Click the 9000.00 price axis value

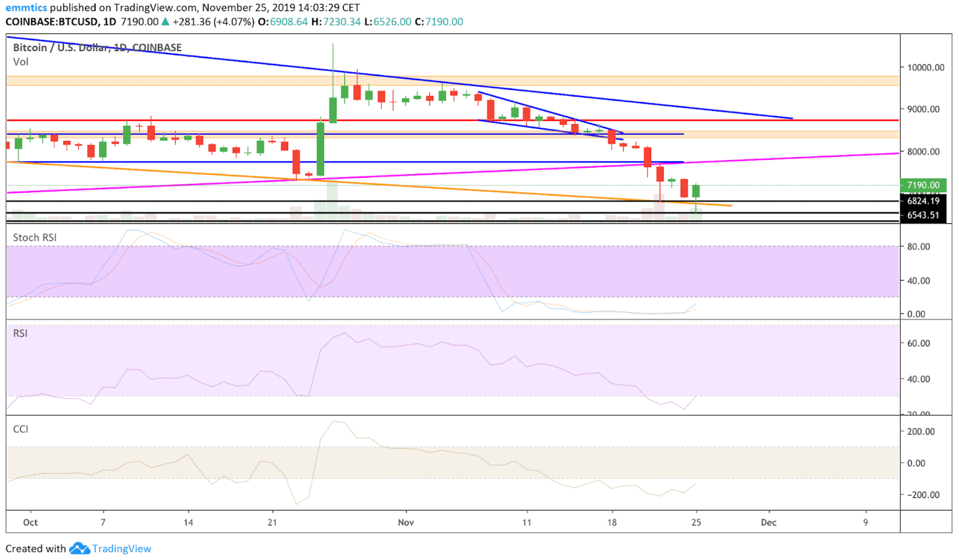(x=923, y=109)
